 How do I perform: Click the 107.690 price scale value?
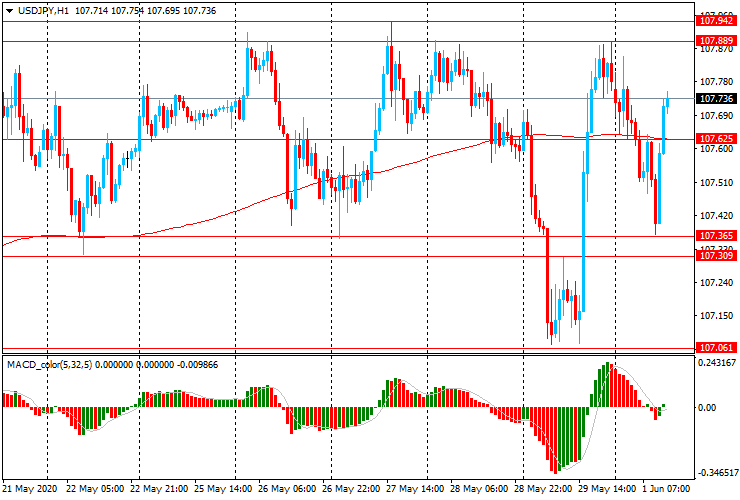click(716, 116)
